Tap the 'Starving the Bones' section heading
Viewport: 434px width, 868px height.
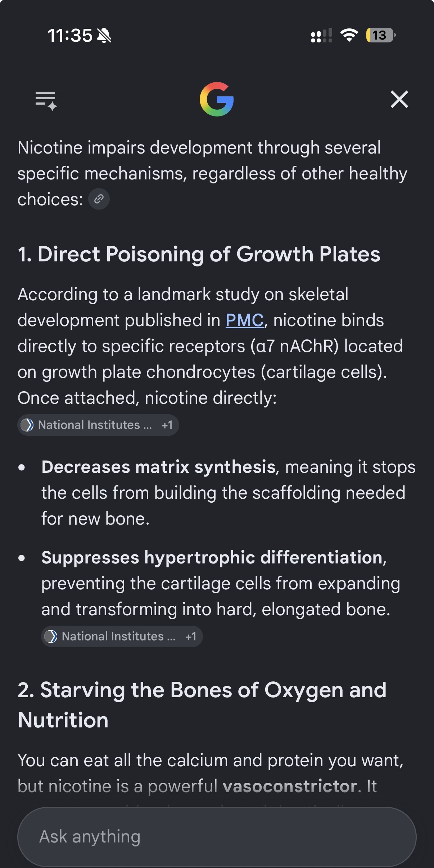pyautogui.click(x=202, y=705)
